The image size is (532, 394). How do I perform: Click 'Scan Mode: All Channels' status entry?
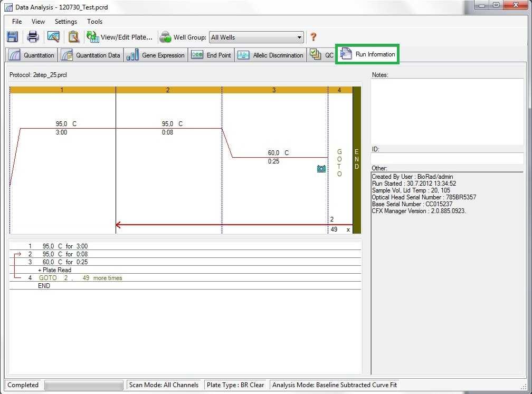pos(164,385)
